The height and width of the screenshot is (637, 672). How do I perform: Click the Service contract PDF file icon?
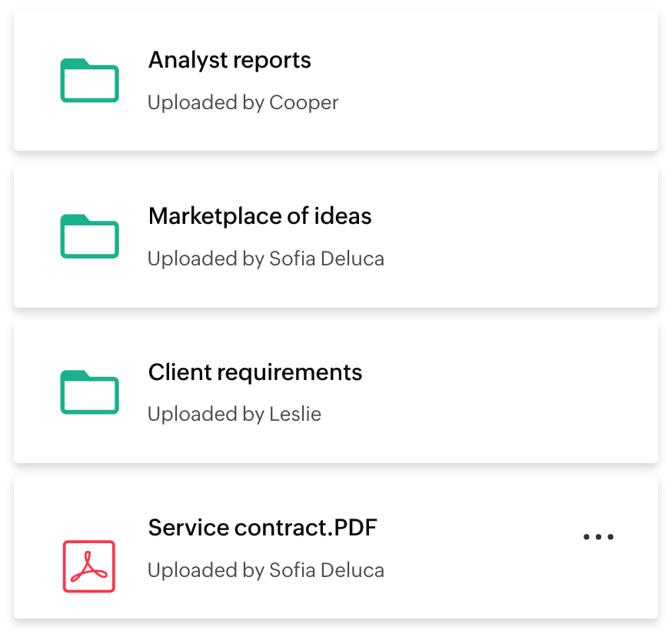pos(89,566)
